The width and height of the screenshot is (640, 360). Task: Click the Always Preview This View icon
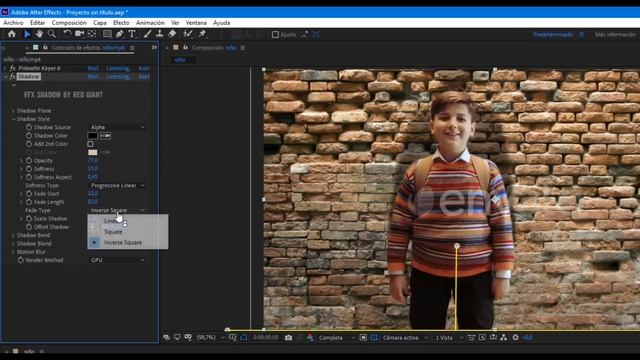click(x=167, y=338)
